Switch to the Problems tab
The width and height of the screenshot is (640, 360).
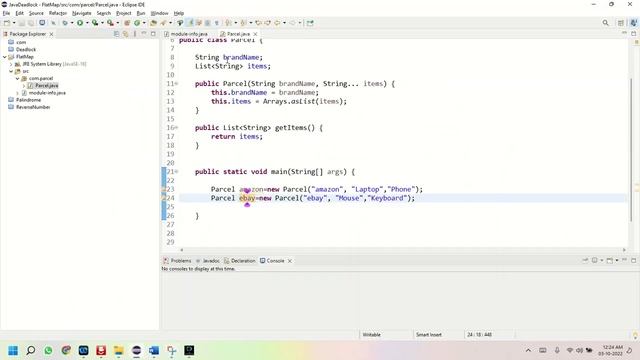coord(177,261)
